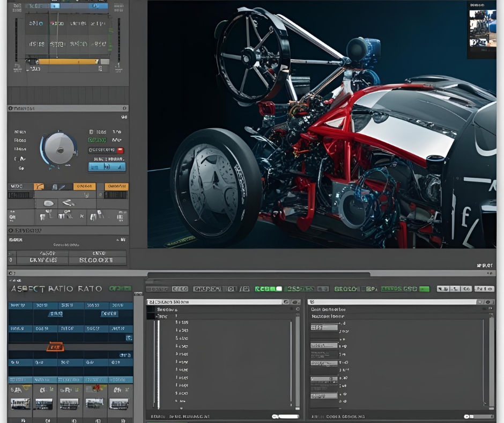504x423 pixels.
Task: Toggle the green switch next to ASPECT RATIO title
Action: pyautogui.click(x=120, y=288)
